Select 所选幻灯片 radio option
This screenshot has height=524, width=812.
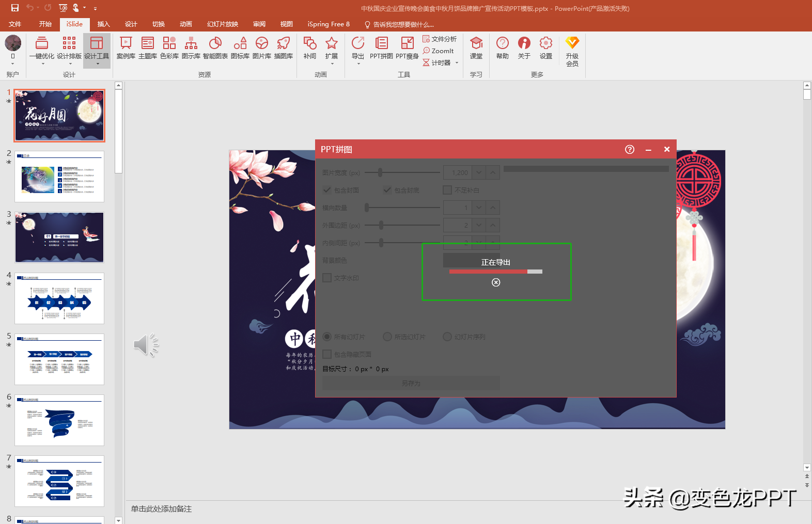387,337
